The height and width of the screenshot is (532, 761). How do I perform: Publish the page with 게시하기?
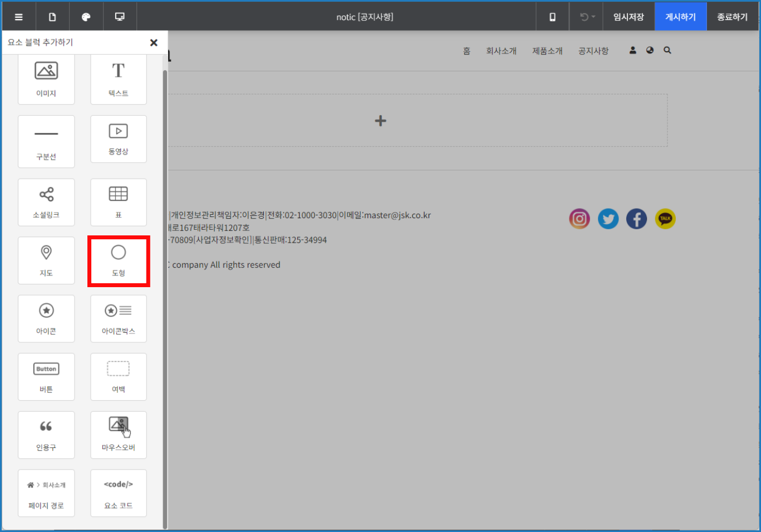[x=680, y=17]
